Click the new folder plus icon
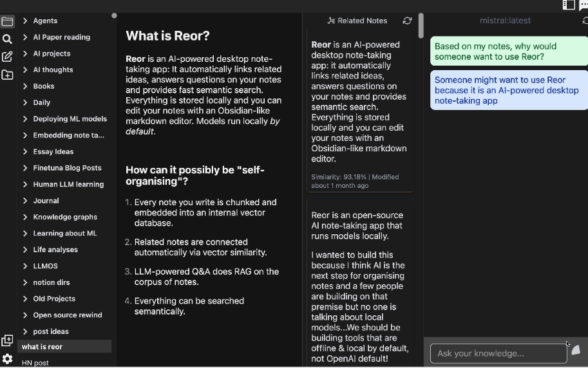This screenshot has height=368, width=588. point(7,75)
